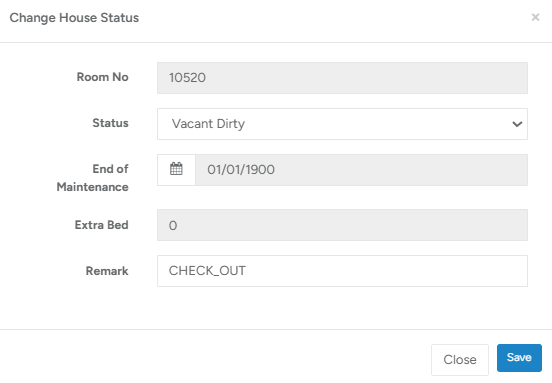Screen dimensions: 552x383
Task: Click the blank area below the Remark field
Action: 342,307
